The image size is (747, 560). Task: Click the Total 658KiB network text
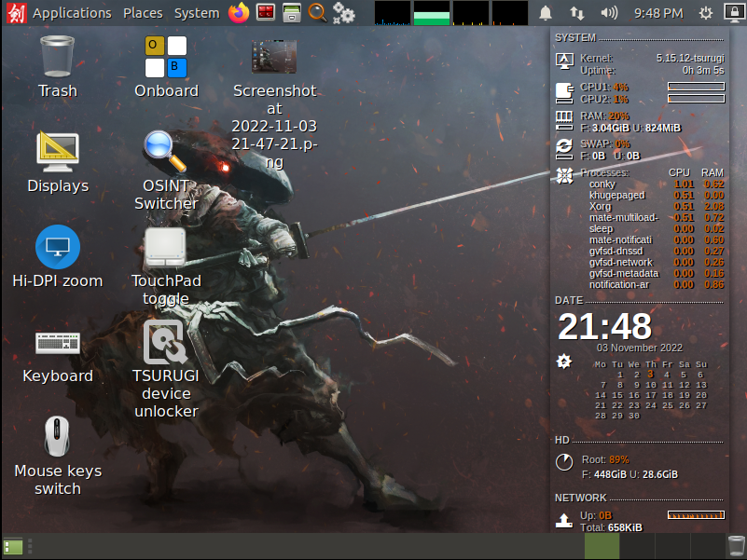pos(611,527)
